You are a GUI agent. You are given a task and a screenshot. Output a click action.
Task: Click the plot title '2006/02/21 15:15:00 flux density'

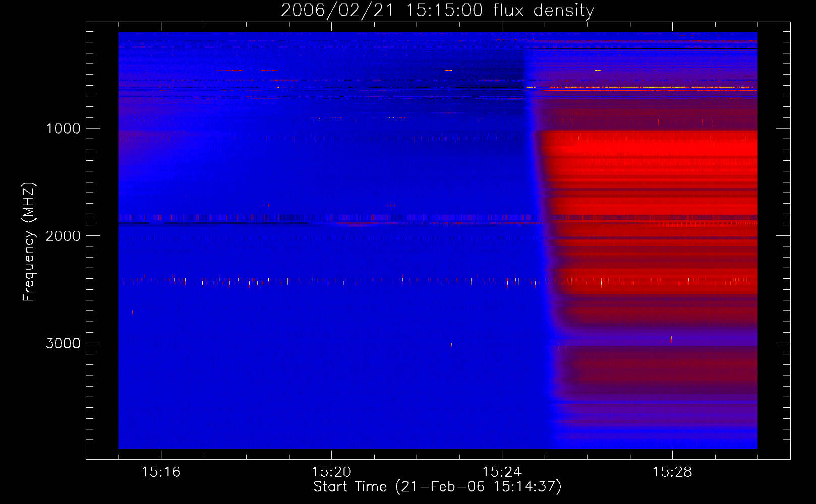[x=437, y=10]
